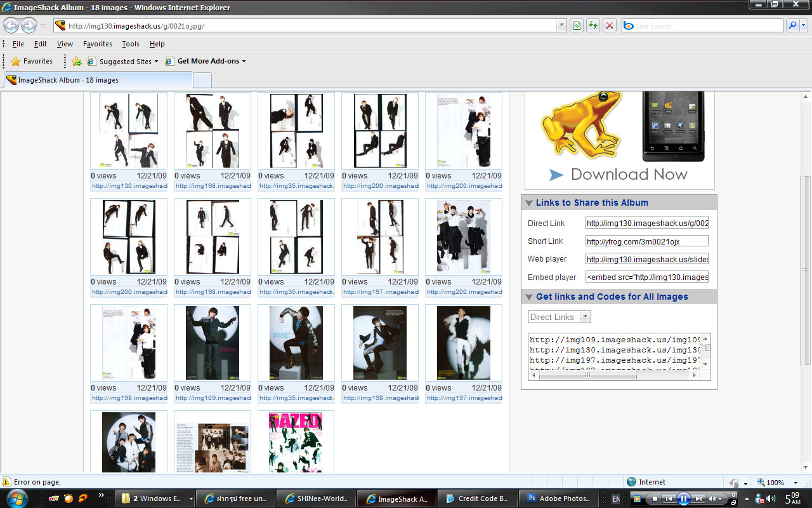Open the first thumbnail in the top row
The image size is (812, 508).
[x=129, y=131]
